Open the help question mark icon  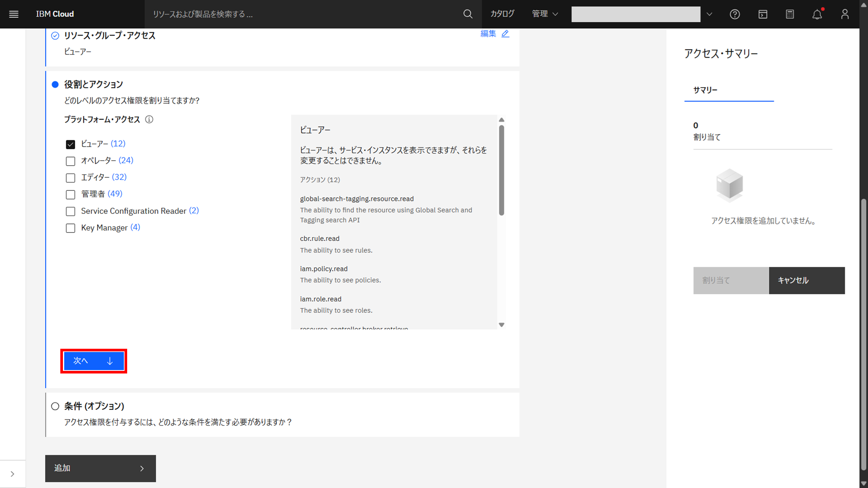tap(735, 14)
